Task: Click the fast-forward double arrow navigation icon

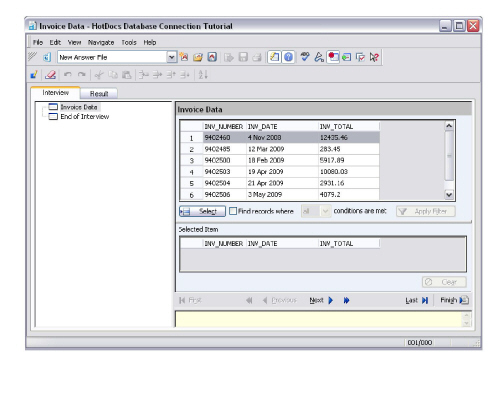Action: (346, 300)
